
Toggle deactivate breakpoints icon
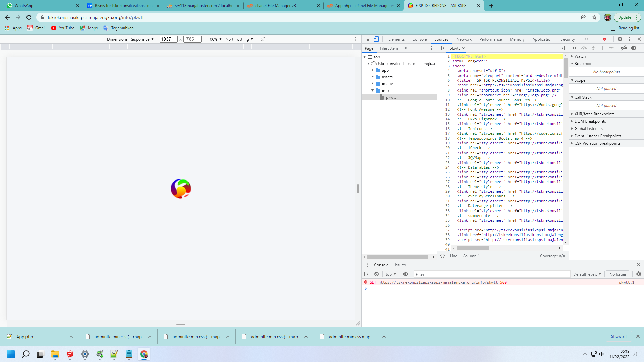[624, 48]
